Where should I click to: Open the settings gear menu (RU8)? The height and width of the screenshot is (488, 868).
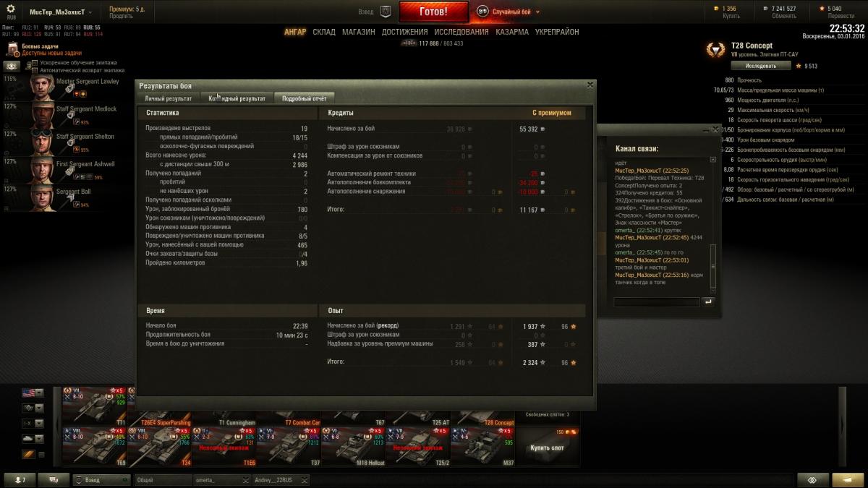11,12
